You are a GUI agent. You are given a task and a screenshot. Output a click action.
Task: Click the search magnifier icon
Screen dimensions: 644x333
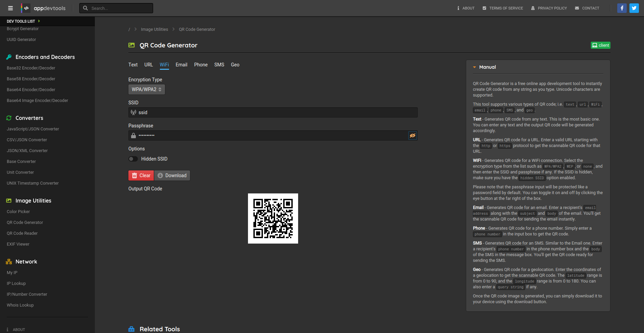tap(86, 8)
